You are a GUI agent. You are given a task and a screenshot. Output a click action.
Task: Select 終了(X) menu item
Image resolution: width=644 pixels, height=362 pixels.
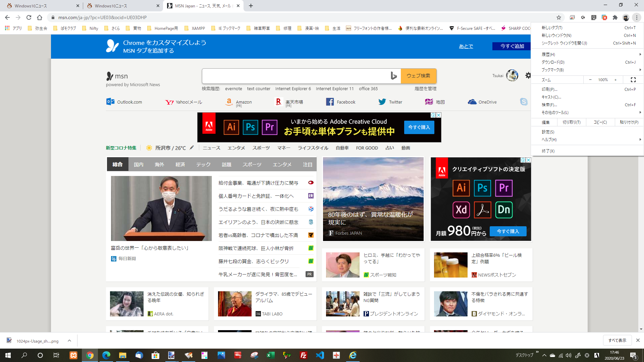[x=587, y=151]
